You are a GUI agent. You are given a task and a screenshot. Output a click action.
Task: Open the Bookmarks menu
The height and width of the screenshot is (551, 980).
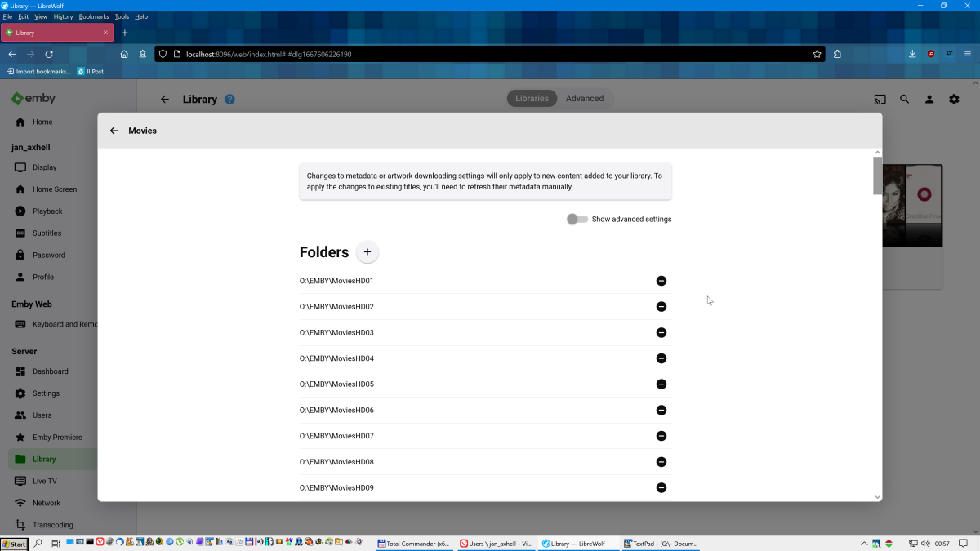(x=94, y=16)
